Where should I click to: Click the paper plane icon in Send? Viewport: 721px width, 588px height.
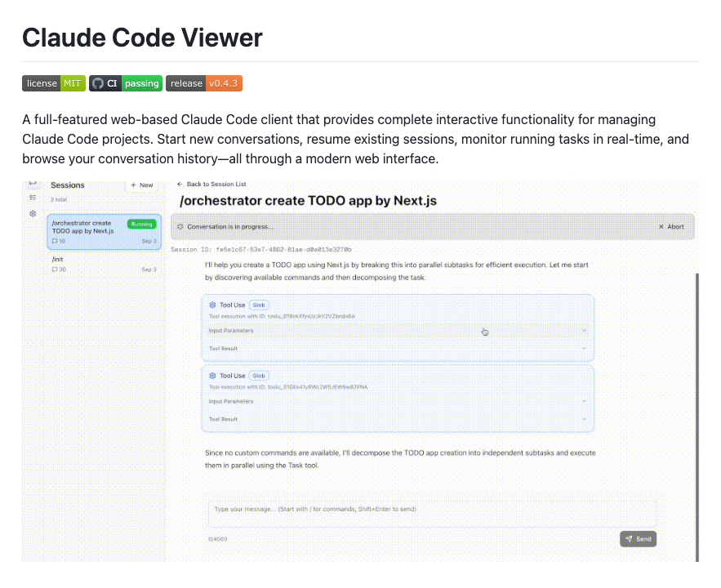point(629,539)
